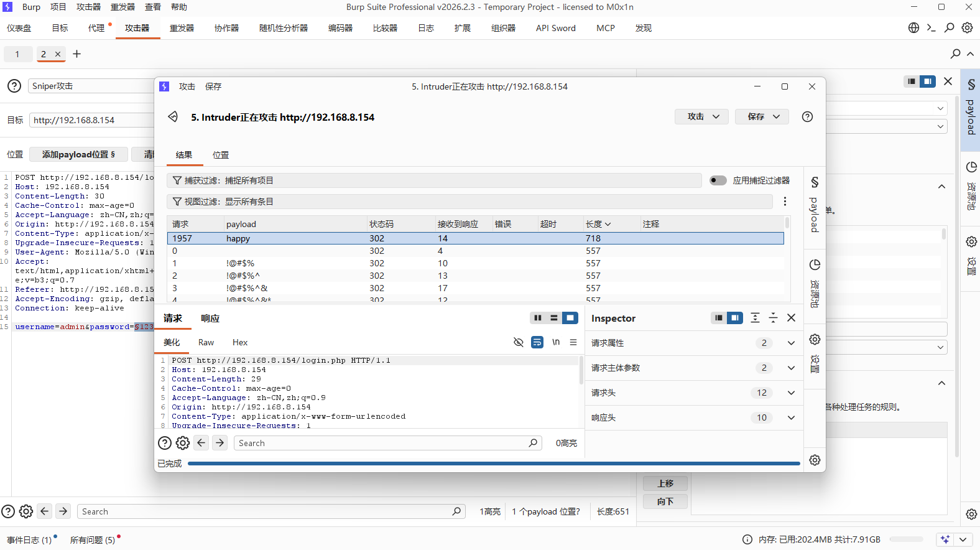Open Burp global settings gear icon
The image size is (980, 550).
967,28
